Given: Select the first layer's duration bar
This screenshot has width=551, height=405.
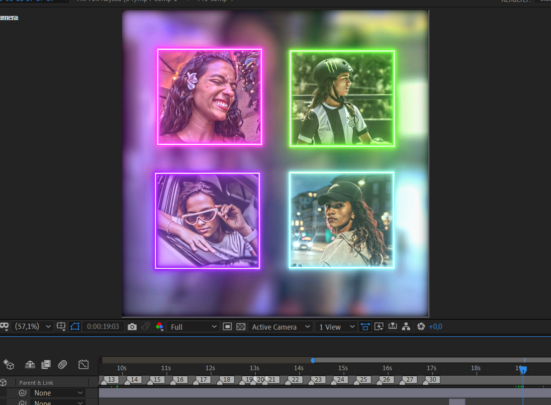Looking at the screenshot, I should tap(325, 393).
